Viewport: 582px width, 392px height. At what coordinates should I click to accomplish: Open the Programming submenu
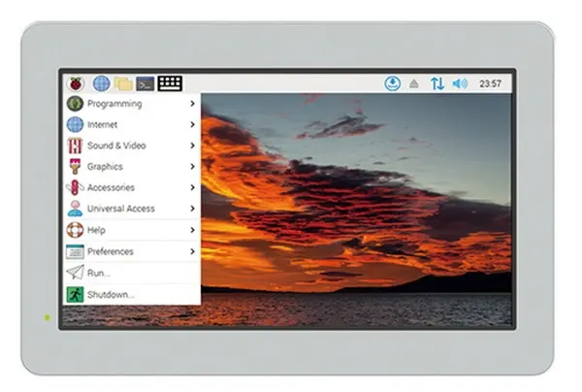pos(132,104)
